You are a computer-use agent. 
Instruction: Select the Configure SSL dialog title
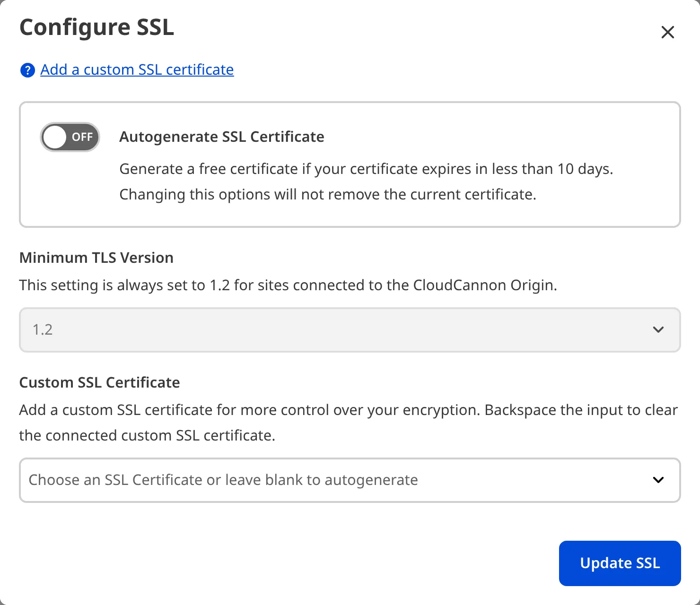(96, 27)
